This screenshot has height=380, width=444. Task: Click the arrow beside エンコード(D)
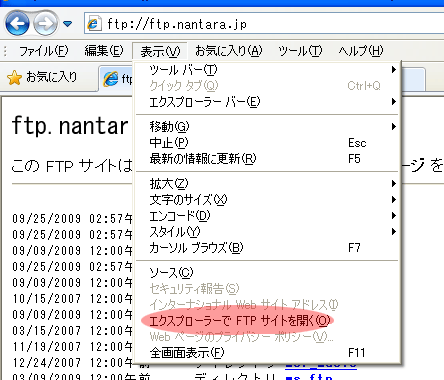click(x=394, y=216)
